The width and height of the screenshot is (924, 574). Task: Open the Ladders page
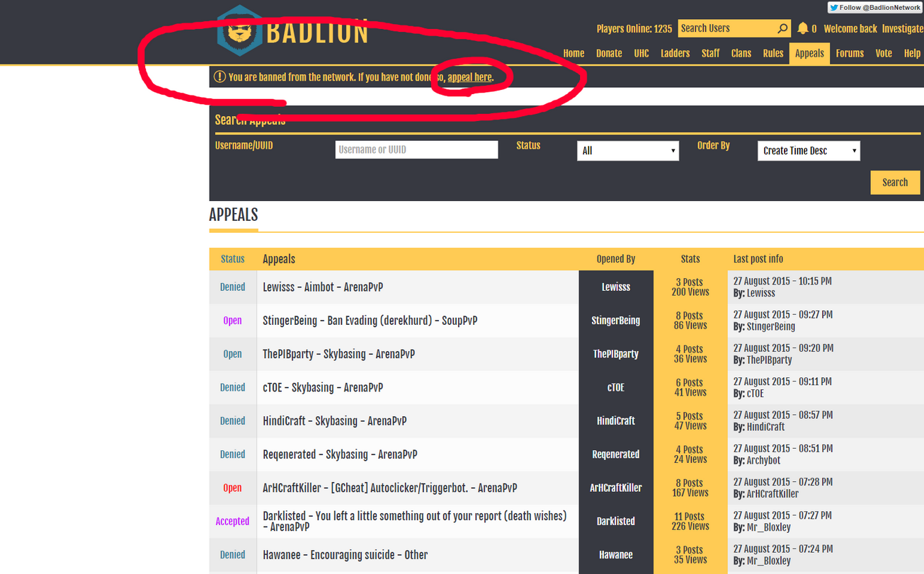(675, 53)
